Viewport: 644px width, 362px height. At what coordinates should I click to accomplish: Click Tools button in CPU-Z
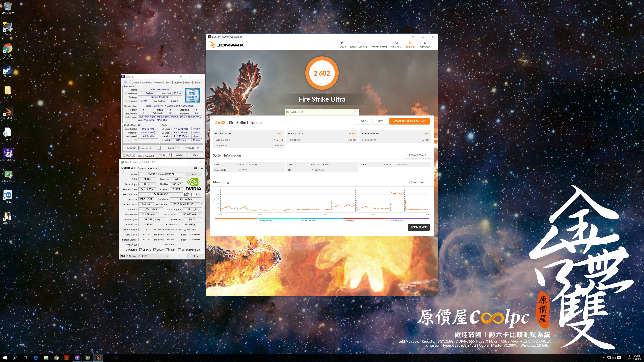pos(162,155)
